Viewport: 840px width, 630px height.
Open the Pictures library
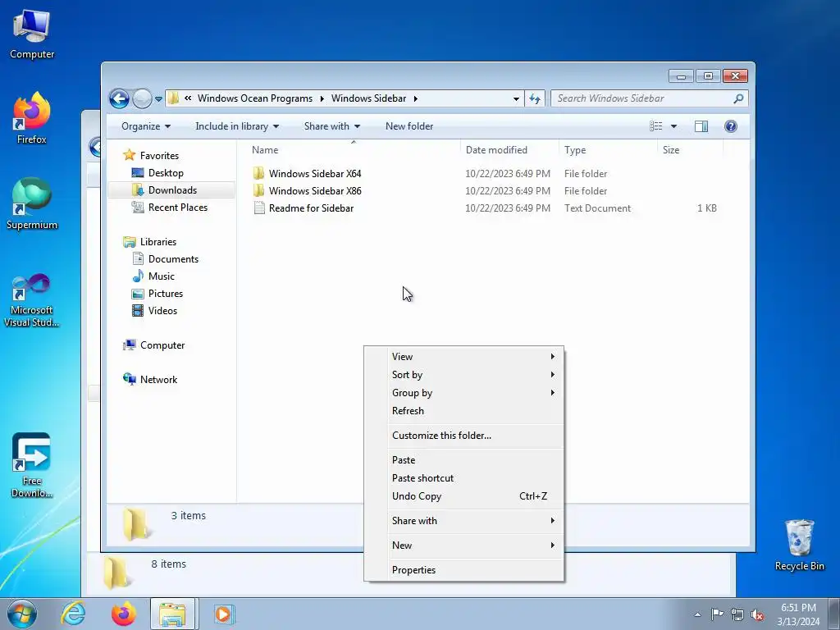tap(166, 293)
